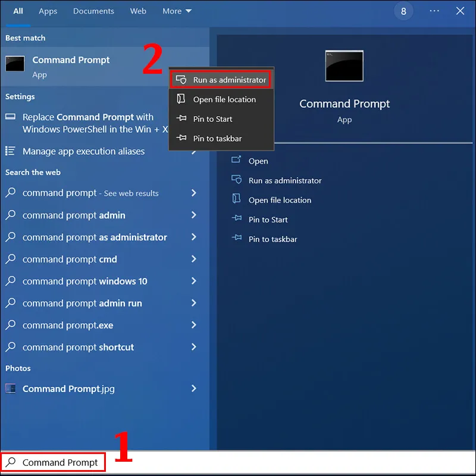Viewport: 476px width, 476px height.
Task: Click the search icon beside 'command prompt as administrator'
Action: coord(10,236)
